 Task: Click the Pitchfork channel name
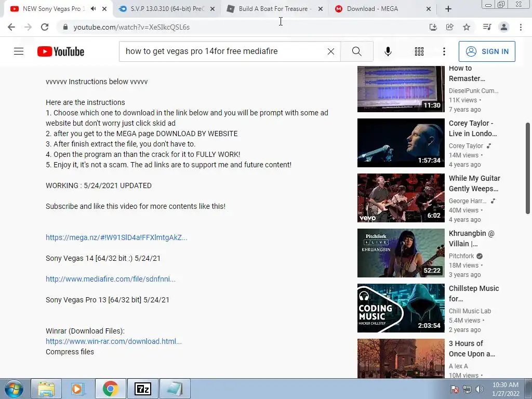(461, 256)
